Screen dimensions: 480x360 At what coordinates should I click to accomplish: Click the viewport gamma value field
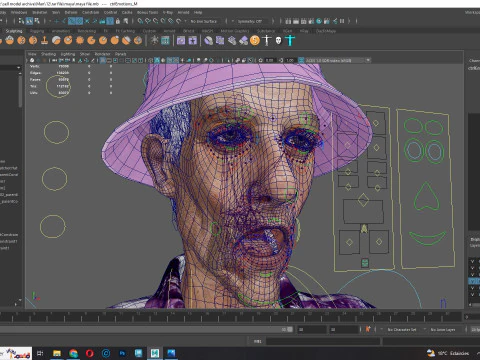pos(290,60)
